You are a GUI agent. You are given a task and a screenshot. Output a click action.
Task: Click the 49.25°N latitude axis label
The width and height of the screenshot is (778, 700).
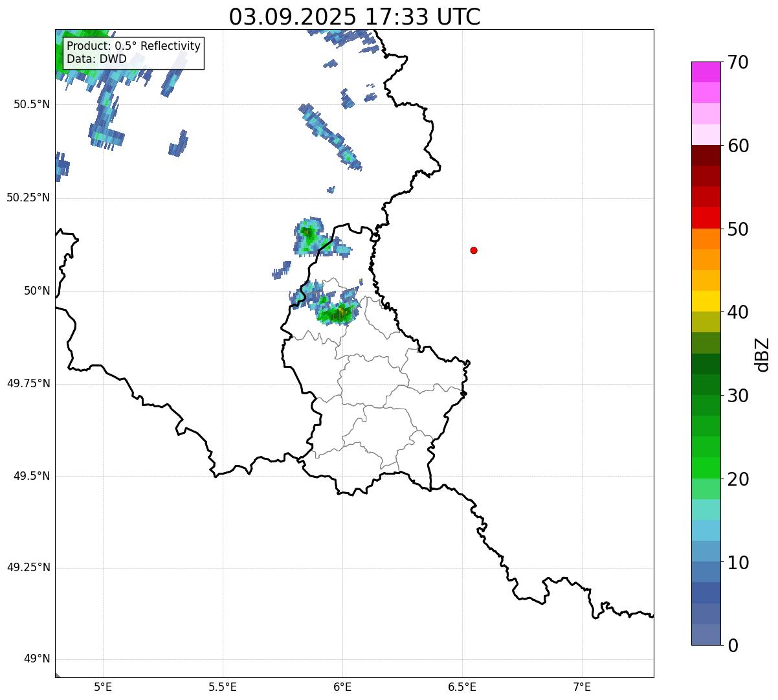pyautogui.click(x=28, y=567)
